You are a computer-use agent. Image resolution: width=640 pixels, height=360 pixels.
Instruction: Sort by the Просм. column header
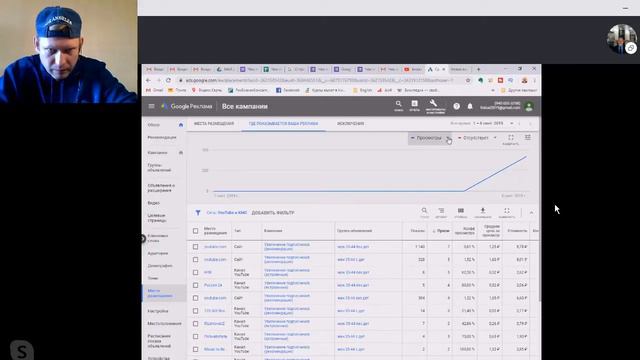442,231
